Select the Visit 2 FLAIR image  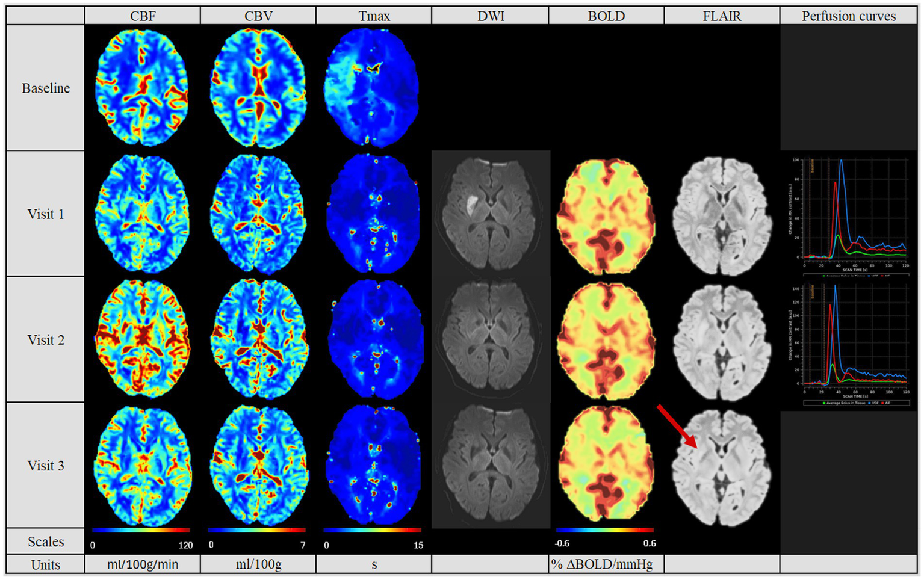coord(722,340)
